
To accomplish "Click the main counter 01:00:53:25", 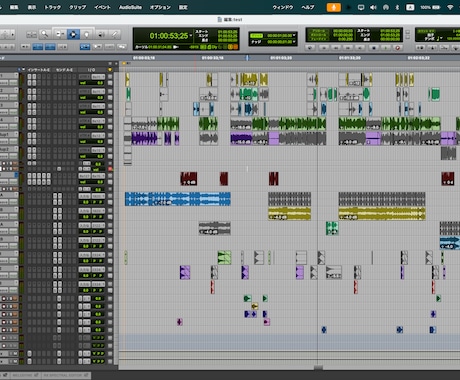I will [169, 36].
